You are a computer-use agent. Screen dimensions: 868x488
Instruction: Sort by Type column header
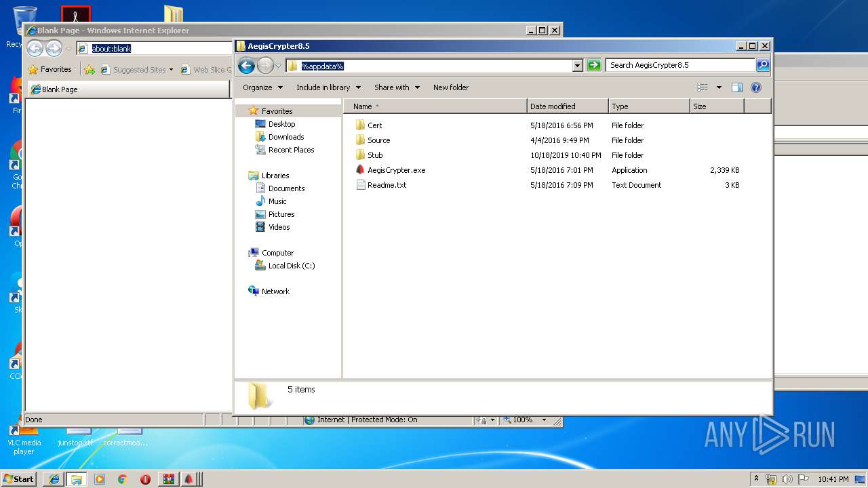(x=649, y=106)
